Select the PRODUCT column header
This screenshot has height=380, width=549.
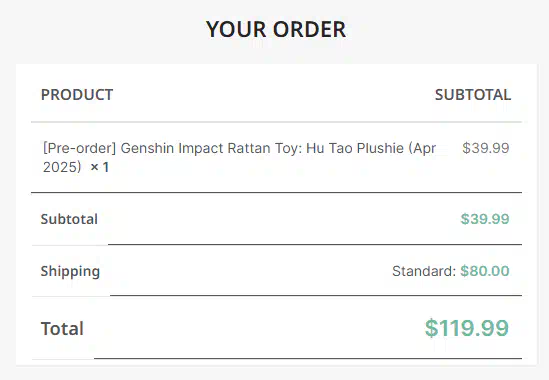(77, 95)
